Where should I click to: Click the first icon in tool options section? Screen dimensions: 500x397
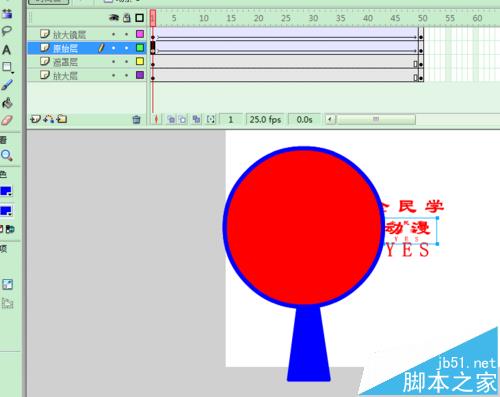[x=7, y=284]
